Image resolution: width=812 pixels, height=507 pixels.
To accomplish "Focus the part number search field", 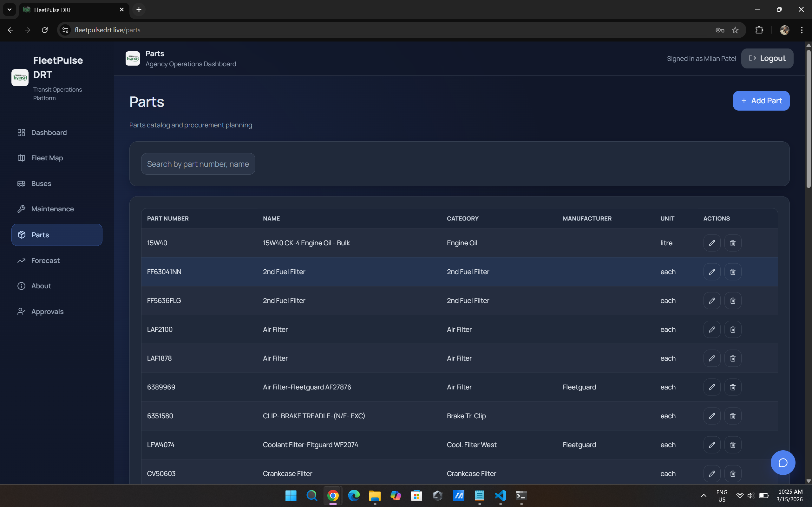I will (x=198, y=164).
